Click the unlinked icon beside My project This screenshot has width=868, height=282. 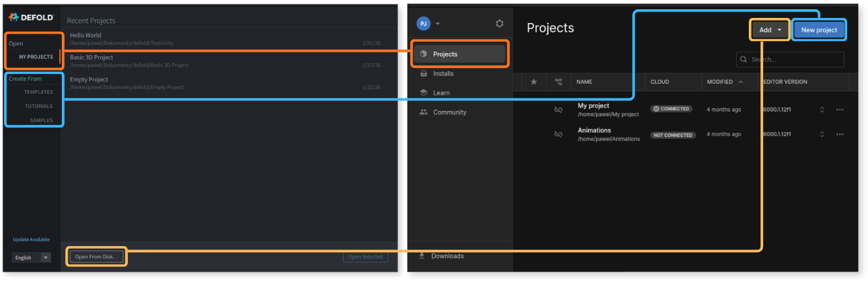click(x=558, y=110)
